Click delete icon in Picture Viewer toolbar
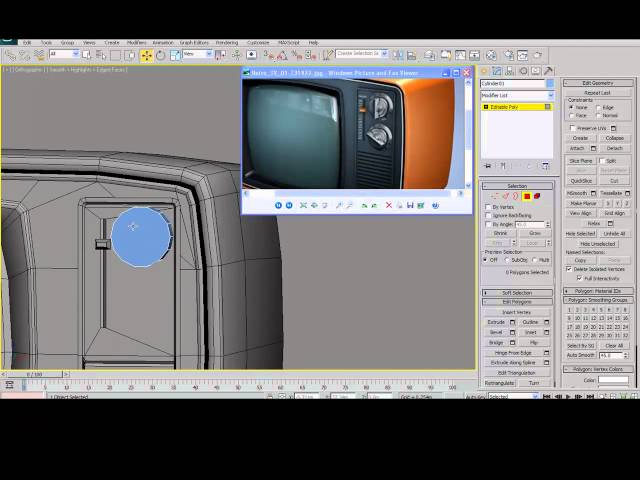This screenshot has height=480, width=640. tap(389, 205)
